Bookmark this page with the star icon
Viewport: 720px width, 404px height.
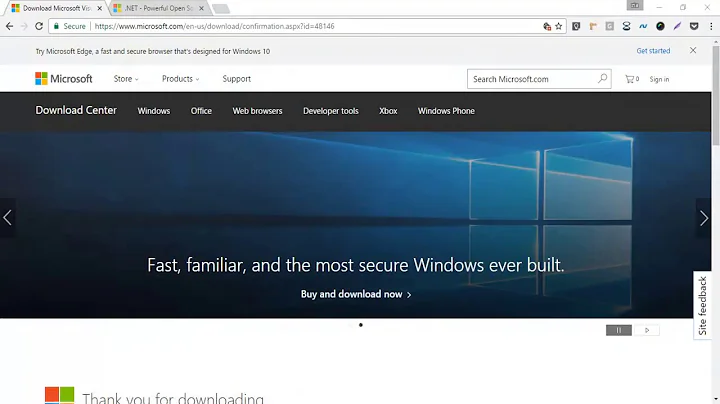click(558, 26)
